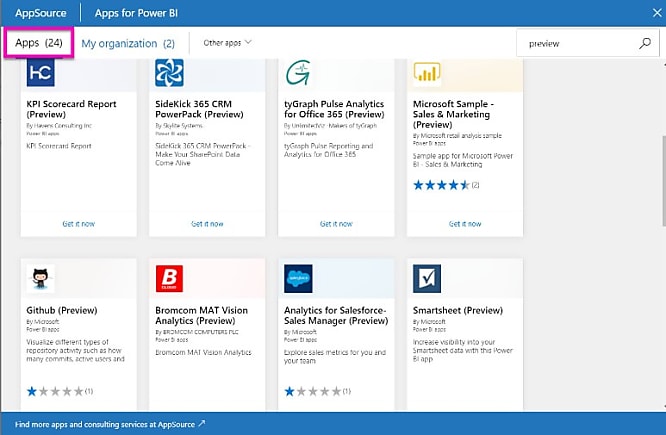
Task: Click the Smartsheet checkmark logo
Action: pos(427,279)
